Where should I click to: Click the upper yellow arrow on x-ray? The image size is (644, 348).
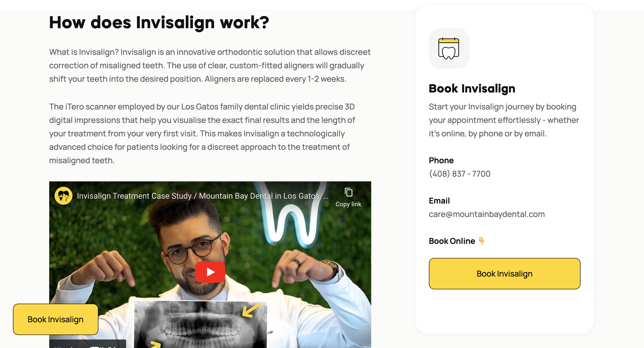click(251, 310)
